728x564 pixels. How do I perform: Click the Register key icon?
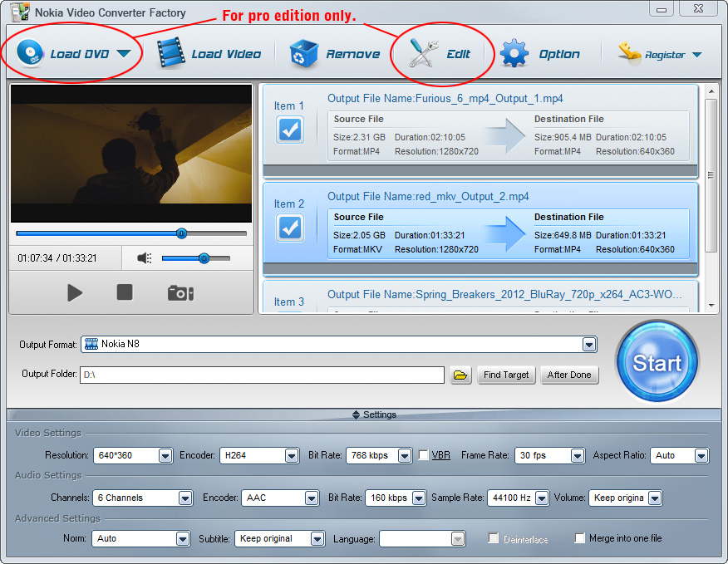click(x=630, y=53)
